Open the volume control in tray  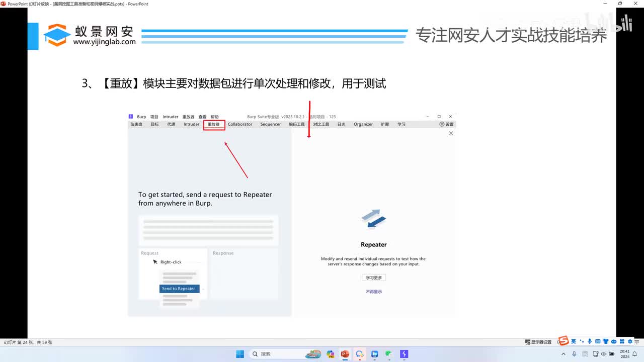[x=603, y=354]
